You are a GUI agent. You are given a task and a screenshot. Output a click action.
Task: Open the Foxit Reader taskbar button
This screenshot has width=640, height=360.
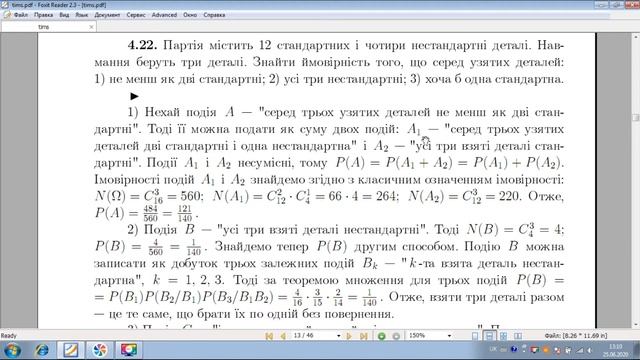(71, 350)
